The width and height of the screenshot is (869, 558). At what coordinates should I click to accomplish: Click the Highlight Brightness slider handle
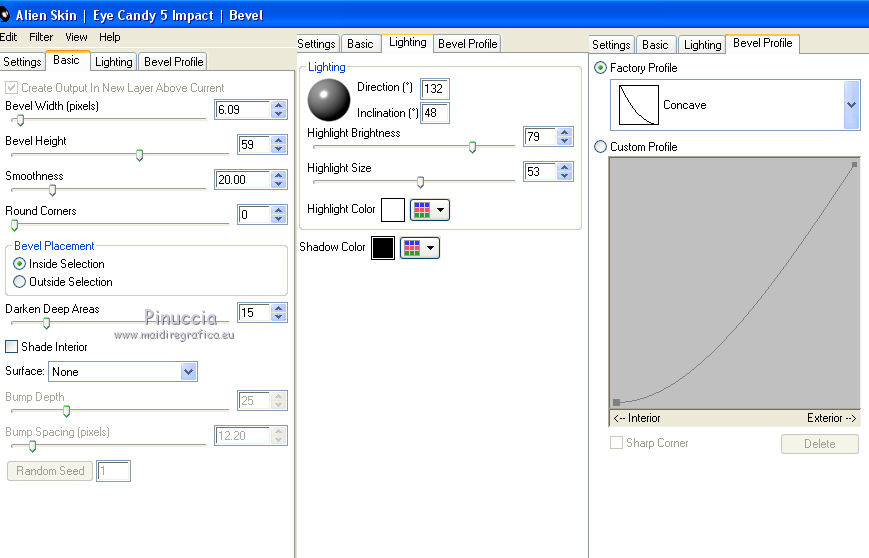[x=472, y=147]
